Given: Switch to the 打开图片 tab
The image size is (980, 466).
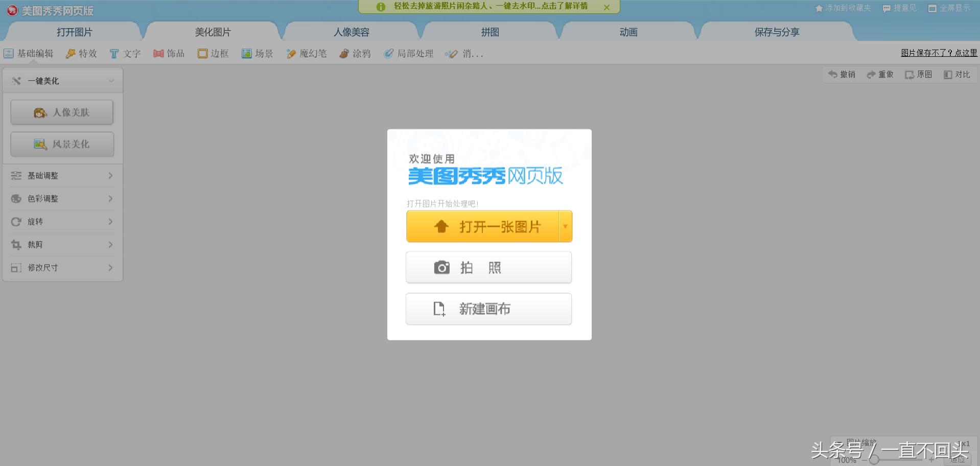Looking at the screenshot, I should tap(74, 32).
